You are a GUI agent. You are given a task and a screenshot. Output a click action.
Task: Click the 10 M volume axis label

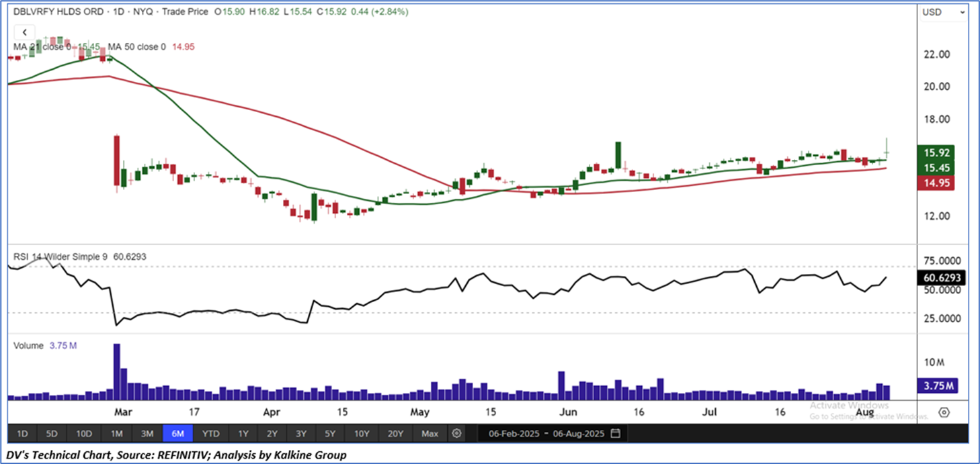pos(934,363)
